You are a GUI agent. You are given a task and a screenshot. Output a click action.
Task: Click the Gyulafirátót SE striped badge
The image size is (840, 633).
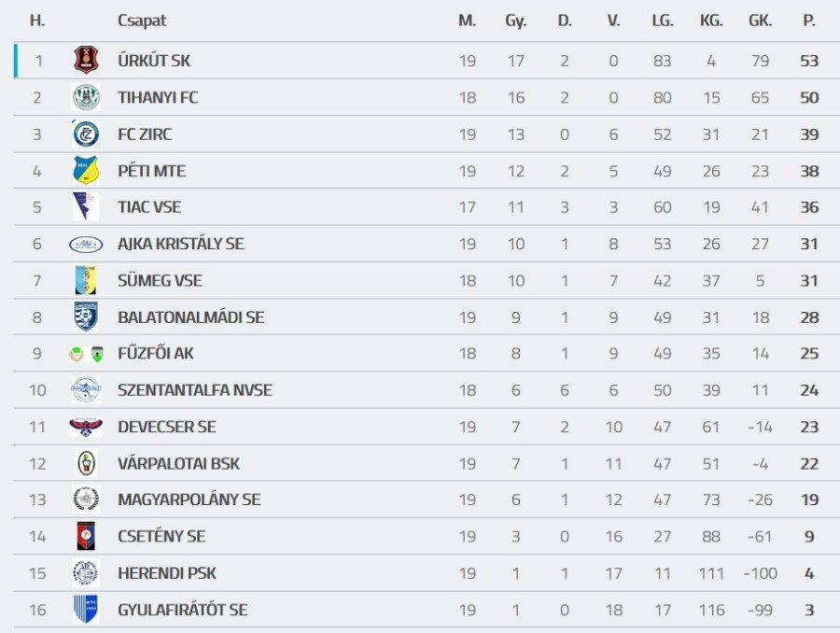pos(86,610)
